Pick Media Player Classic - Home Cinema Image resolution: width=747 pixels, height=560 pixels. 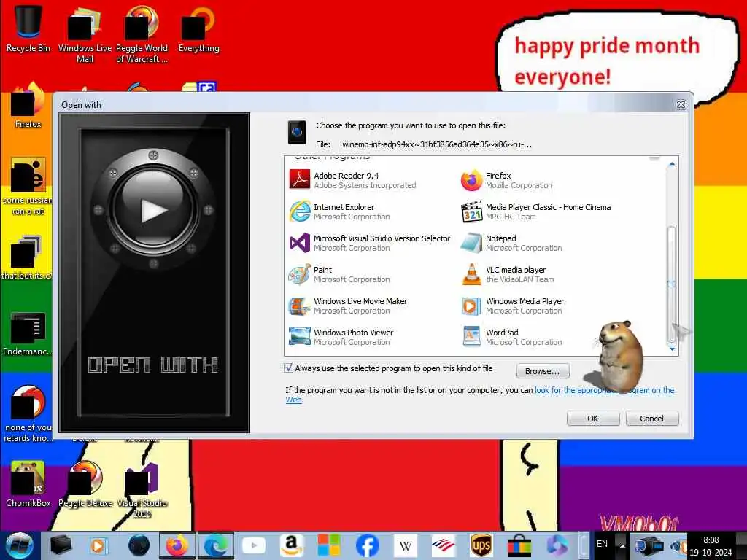coord(535,211)
